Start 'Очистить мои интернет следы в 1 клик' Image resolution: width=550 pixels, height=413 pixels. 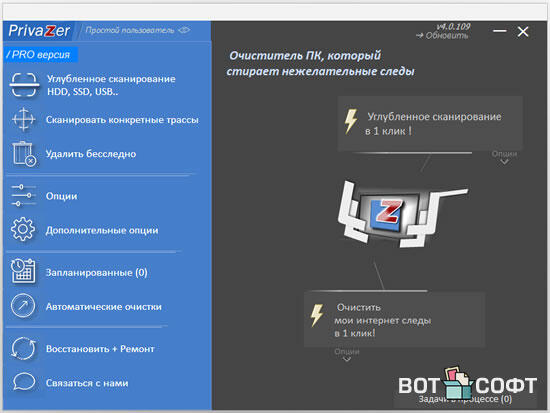395,320
